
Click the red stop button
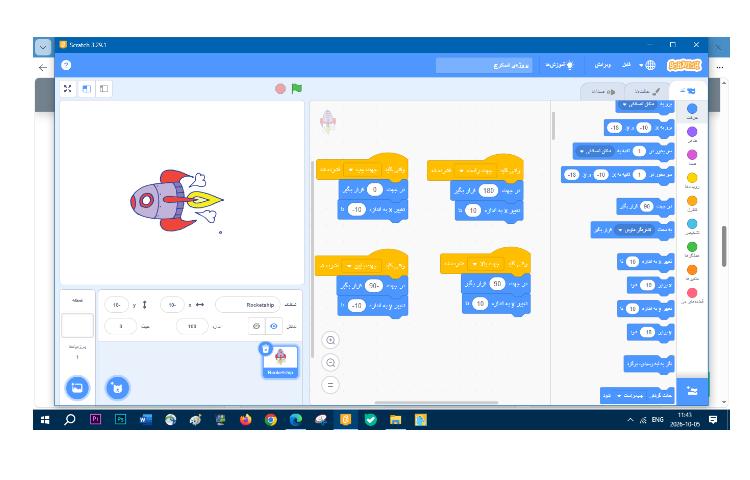click(x=280, y=88)
